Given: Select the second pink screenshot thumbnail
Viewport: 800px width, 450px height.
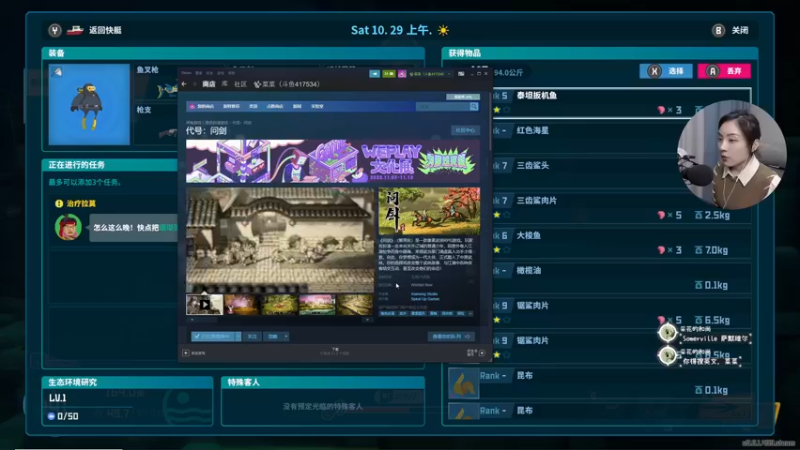Looking at the screenshot, I should click(x=242, y=305).
